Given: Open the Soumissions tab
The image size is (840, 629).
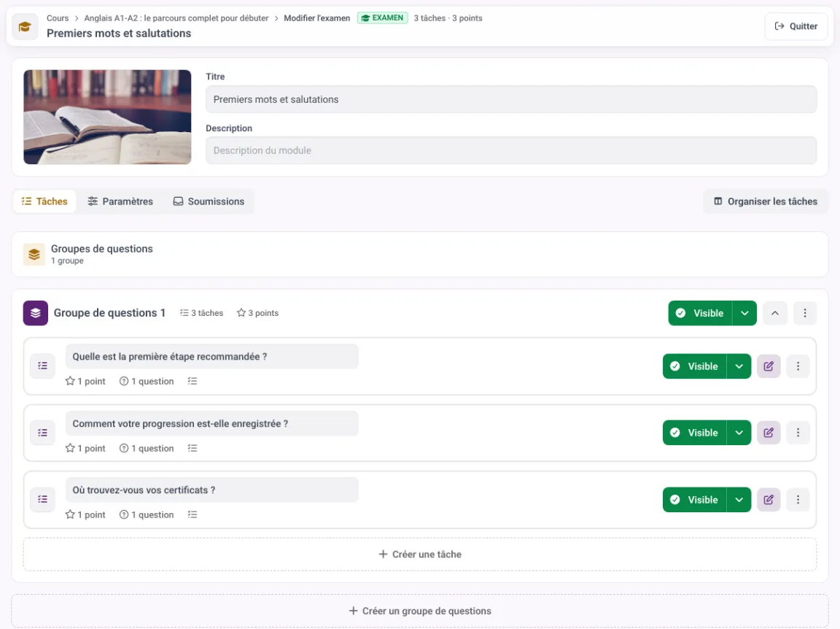Looking at the screenshot, I should [x=209, y=201].
